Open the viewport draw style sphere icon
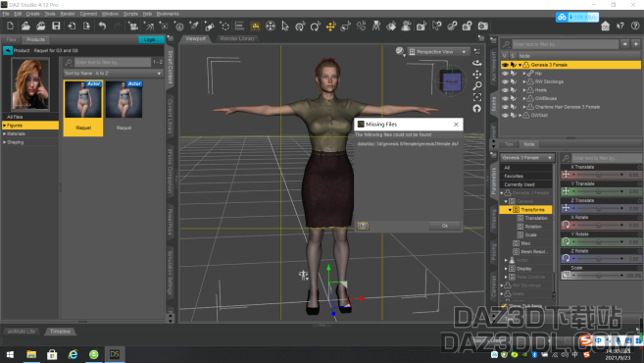Viewport: 644px width, 363px height. pos(400,51)
